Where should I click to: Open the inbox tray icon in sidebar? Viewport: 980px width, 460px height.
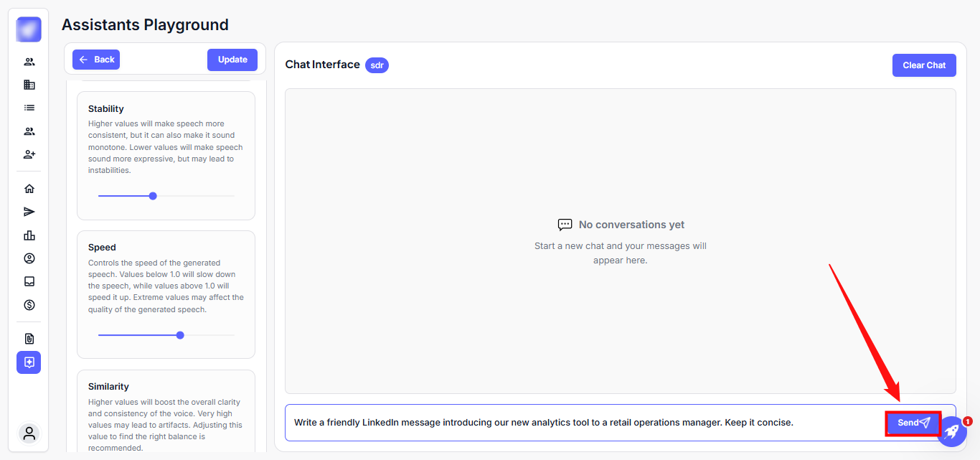[29, 281]
